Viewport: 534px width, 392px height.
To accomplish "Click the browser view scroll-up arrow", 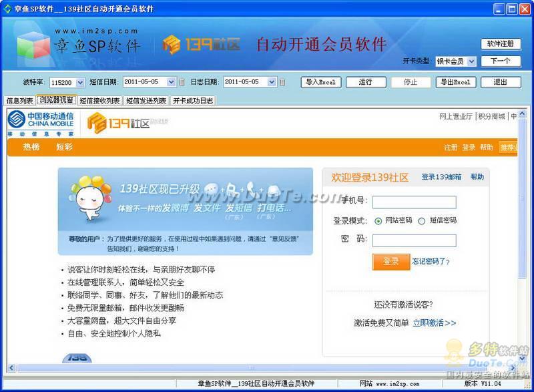I will (x=522, y=114).
